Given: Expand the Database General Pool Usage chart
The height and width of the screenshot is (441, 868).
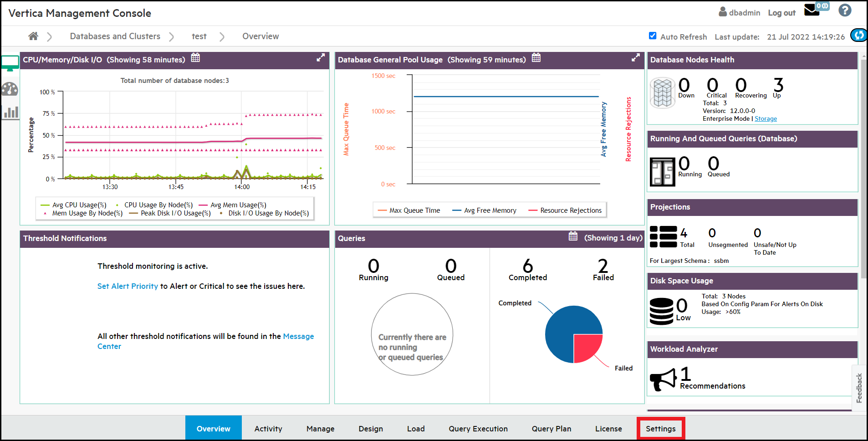Looking at the screenshot, I should point(635,58).
